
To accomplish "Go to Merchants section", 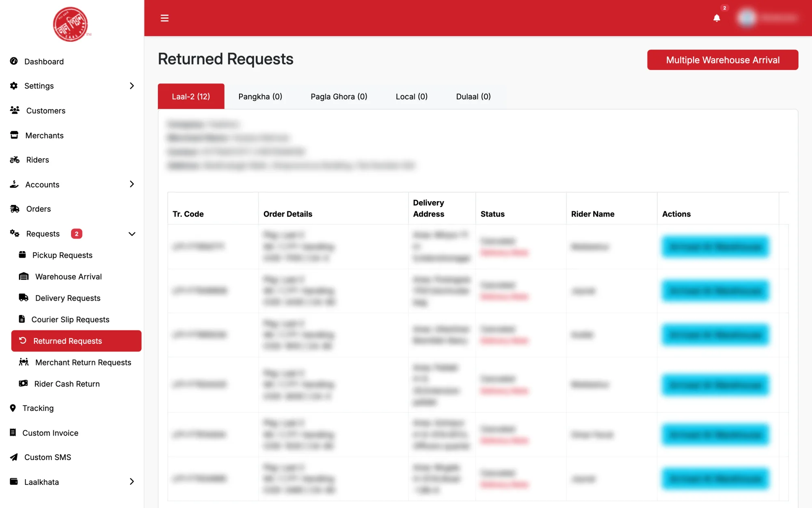I will pyautogui.click(x=44, y=135).
